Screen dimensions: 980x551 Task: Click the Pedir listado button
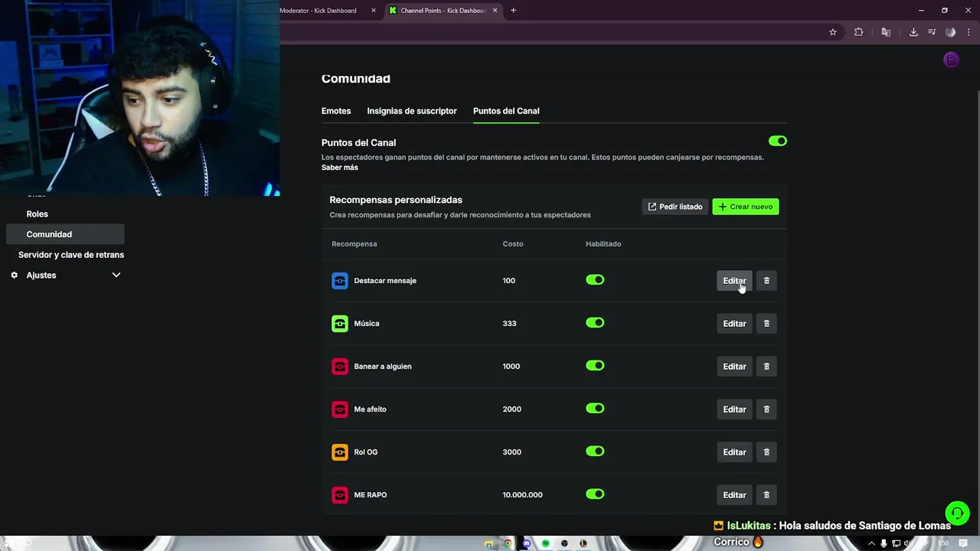coord(675,207)
